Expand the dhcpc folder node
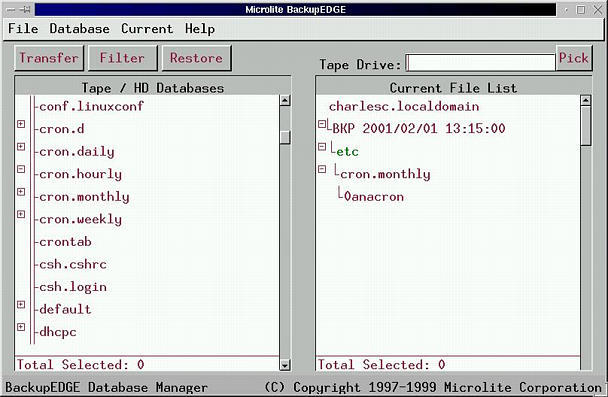Image resolution: width=608 pixels, height=397 pixels. point(21,327)
